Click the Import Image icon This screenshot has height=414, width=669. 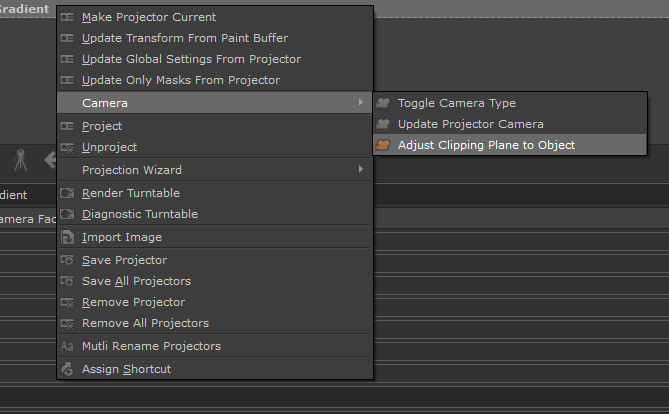click(x=67, y=238)
